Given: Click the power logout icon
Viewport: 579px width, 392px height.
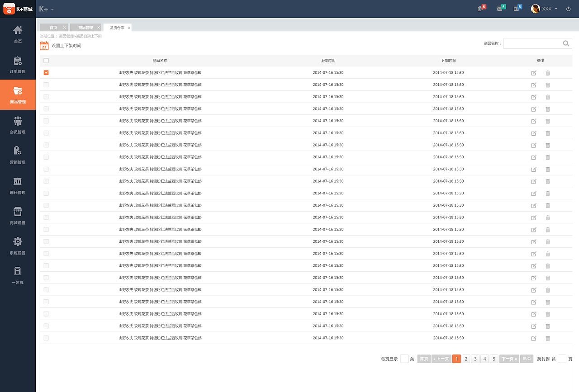Looking at the screenshot, I should [568, 9].
